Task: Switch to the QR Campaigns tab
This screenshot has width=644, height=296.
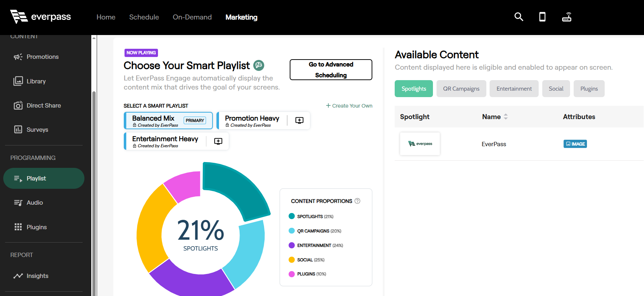Action: click(x=461, y=89)
